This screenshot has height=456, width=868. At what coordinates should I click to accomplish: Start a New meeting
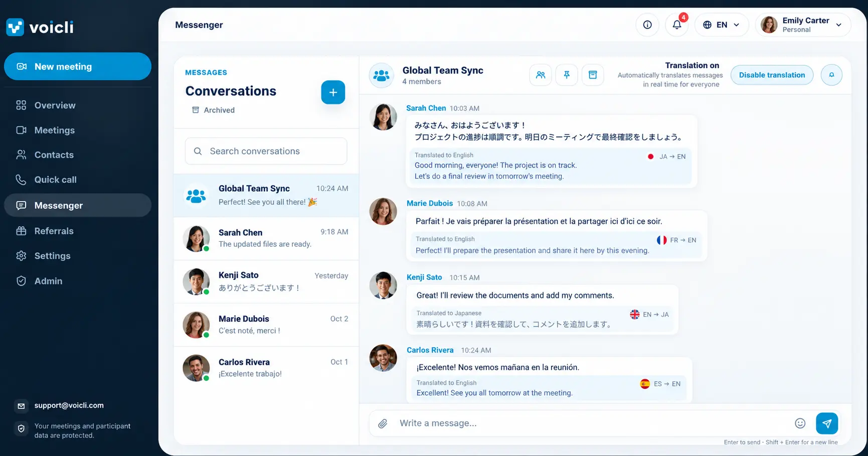pos(78,66)
